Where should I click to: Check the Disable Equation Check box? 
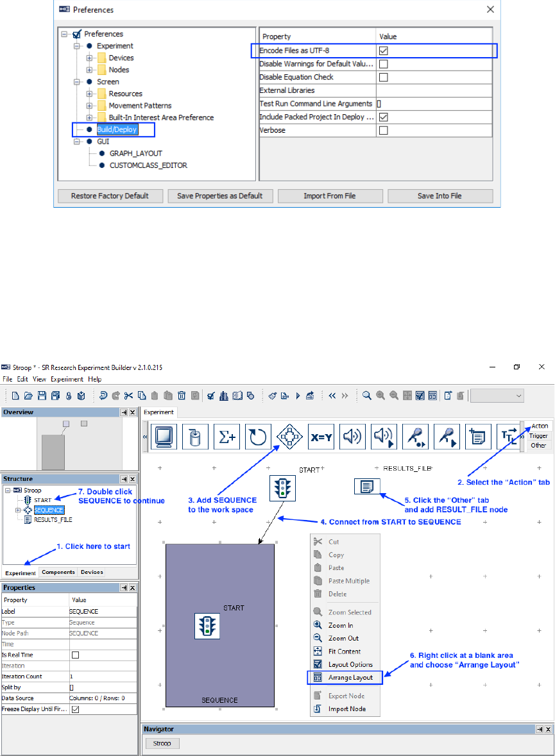coord(383,77)
